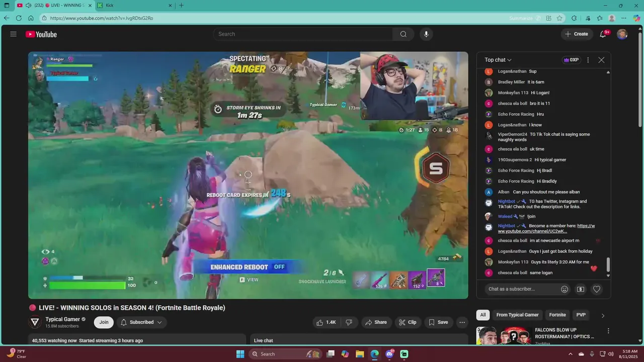This screenshot has height=362, width=644.
Task: Clip the live stream
Action: 408,322
